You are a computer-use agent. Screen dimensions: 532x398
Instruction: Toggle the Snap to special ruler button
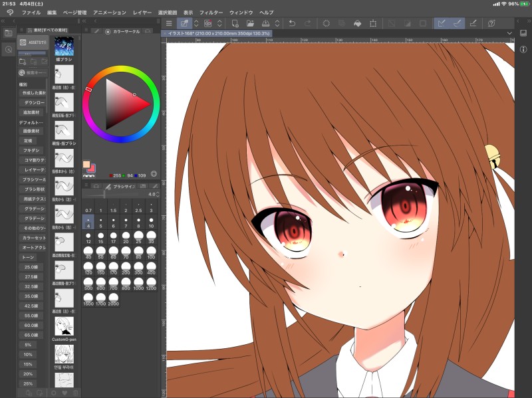point(457,23)
